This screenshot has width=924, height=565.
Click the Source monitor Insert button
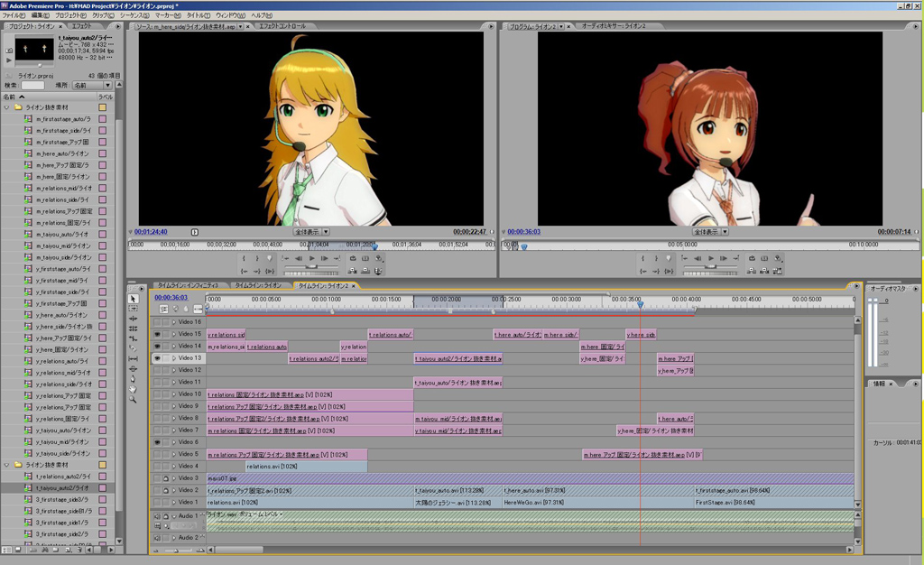coord(353,271)
